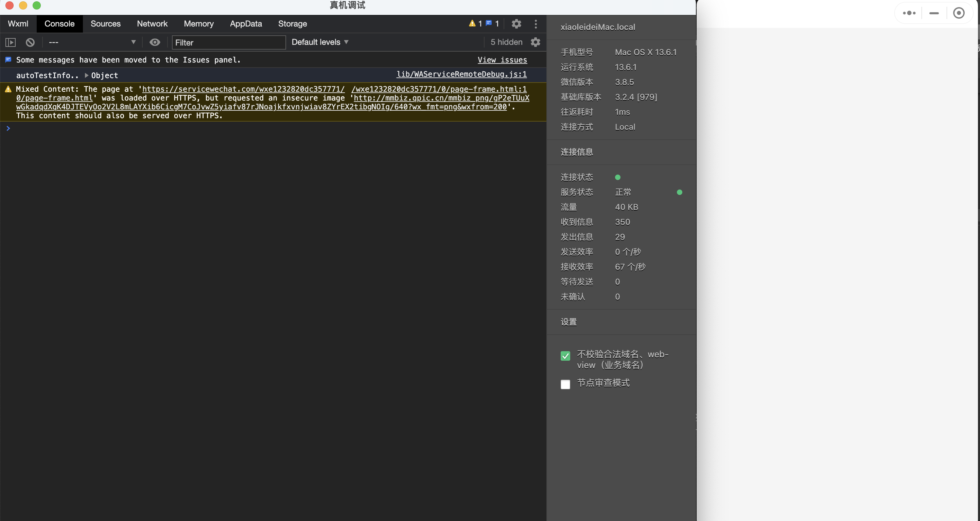The width and height of the screenshot is (980, 521).
Task: Click the capsule circle close icon
Action: [x=958, y=13]
